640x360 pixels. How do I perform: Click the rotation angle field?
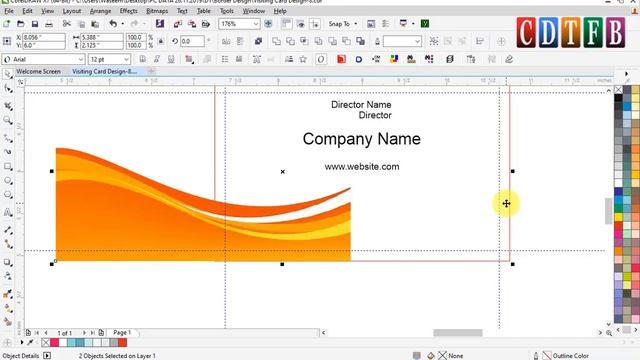(x=192, y=41)
